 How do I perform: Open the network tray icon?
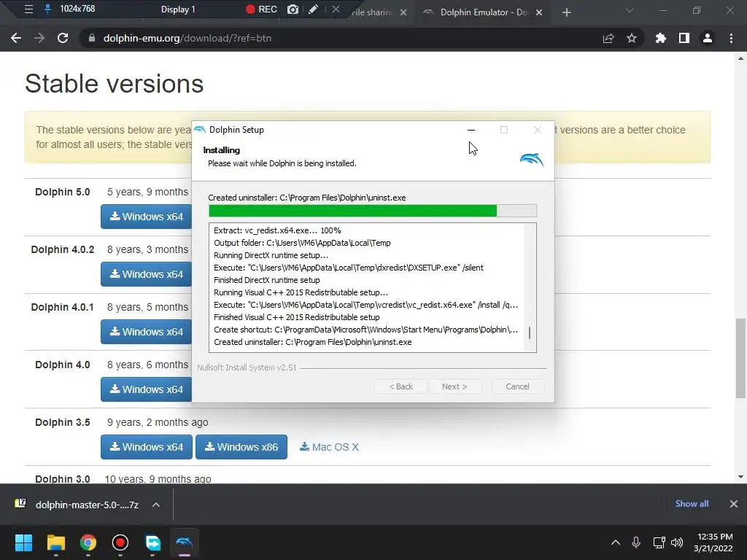click(x=659, y=542)
